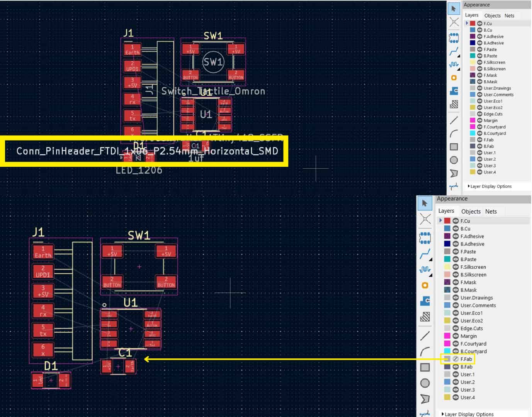Pick Route Tracks tool beside the F.Fab-hidden layers panel
This screenshot has width=532, height=417.
point(425,254)
